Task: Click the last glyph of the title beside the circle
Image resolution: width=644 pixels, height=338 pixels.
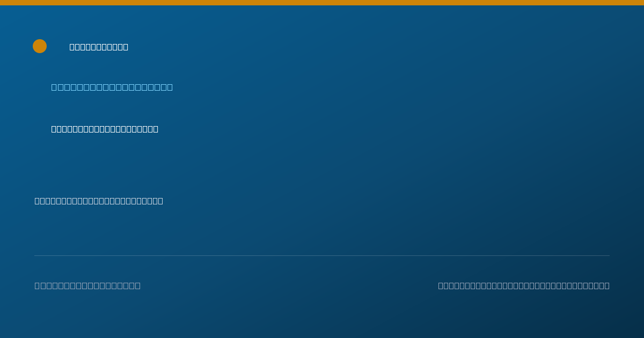Action: tap(126, 47)
